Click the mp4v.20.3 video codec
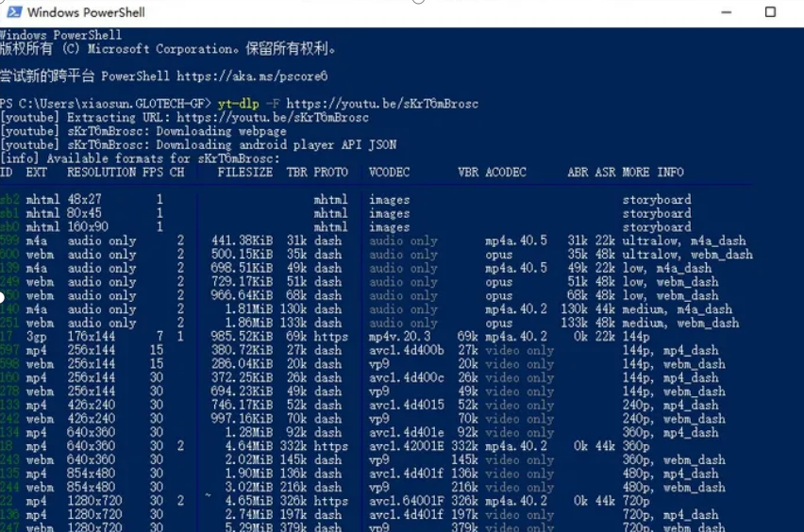Screen dimensions: 804x532 [x=400, y=337]
